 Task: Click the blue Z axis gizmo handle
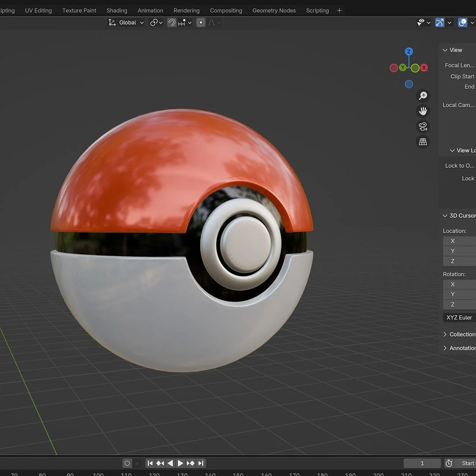[409, 52]
